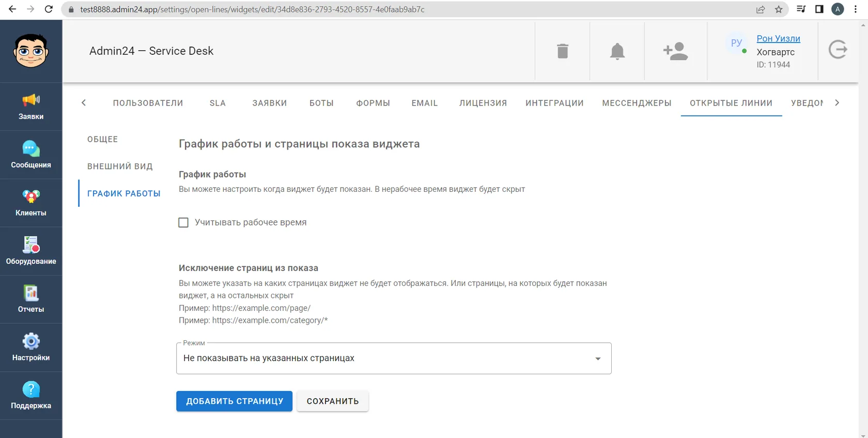Click the add user icon

click(x=676, y=51)
